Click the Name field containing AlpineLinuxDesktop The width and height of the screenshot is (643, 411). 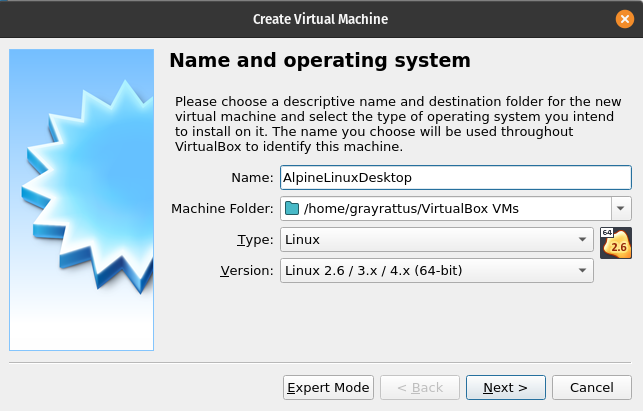click(456, 178)
